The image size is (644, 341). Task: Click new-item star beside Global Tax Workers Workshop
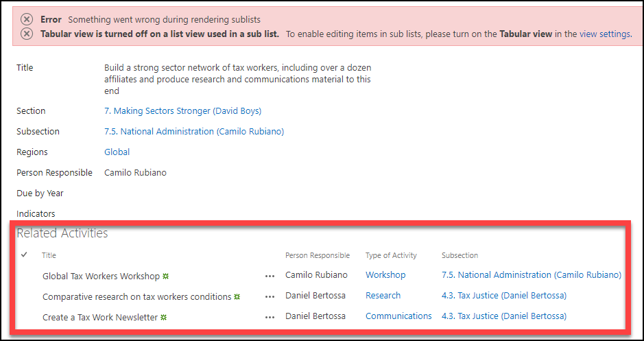point(165,276)
